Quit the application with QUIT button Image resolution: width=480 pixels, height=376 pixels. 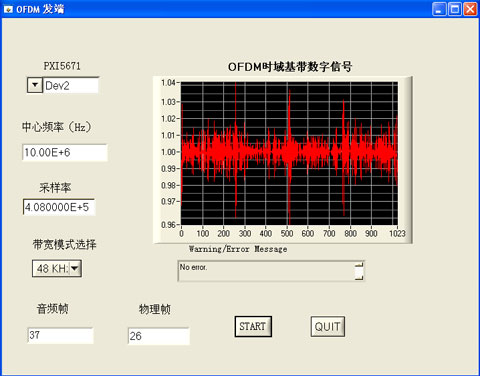328,326
